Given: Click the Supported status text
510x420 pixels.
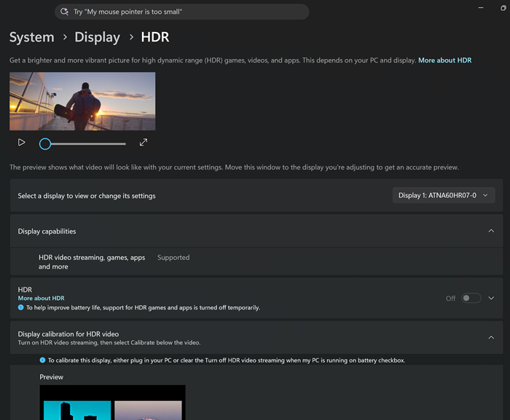Looking at the screenshot, I should (173, 258).
